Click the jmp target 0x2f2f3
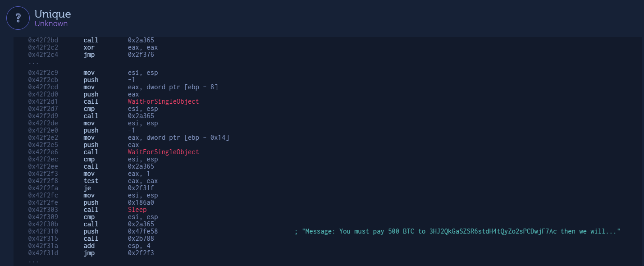644x266 pixels. click(141, 253)
